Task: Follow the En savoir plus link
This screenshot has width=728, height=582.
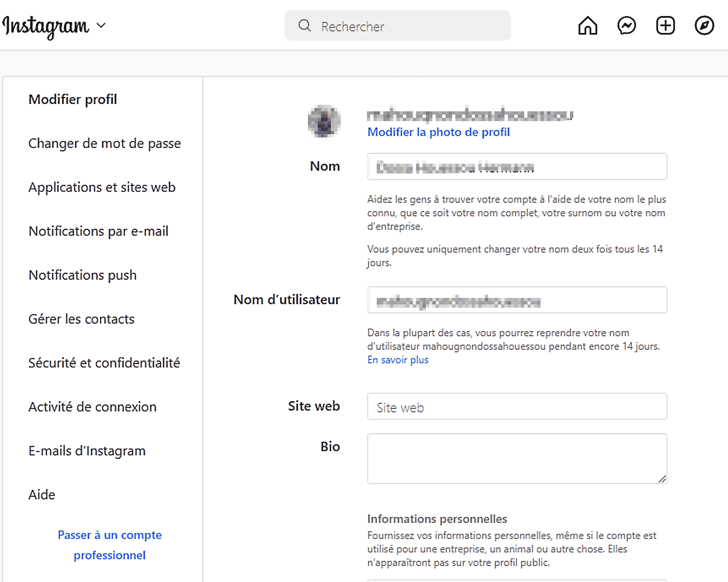Action: tap(398, 360)
